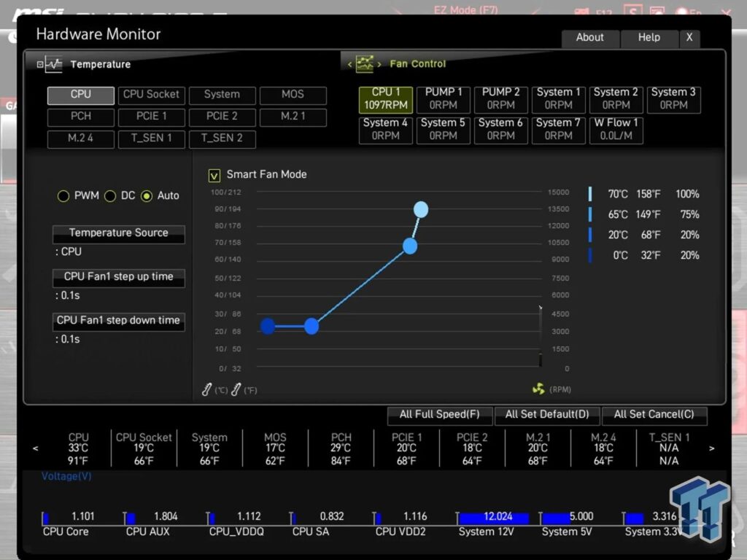Click the fan RPM icon
This screenshot has width=747, height=560.
538,389
